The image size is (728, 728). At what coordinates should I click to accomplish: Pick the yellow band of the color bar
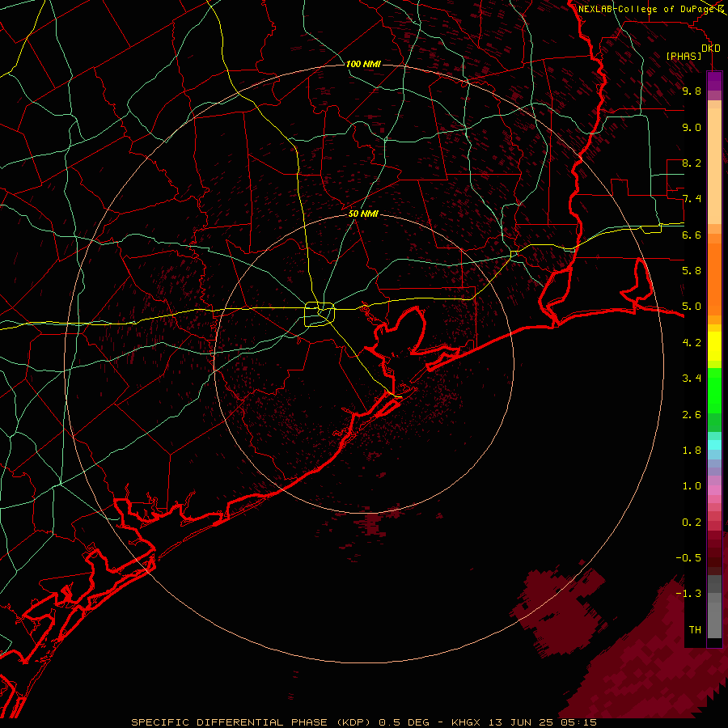tap(714, 346)
